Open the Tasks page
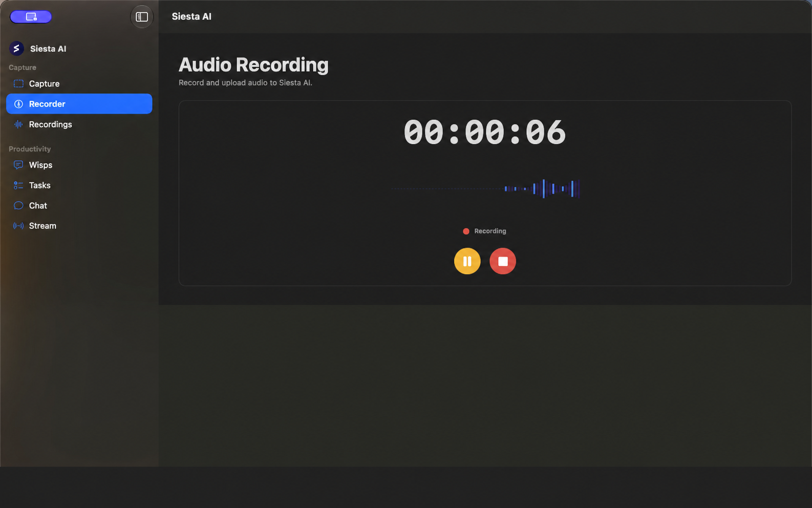This screenshot has height=508, width=812. [x=79, y=185]
